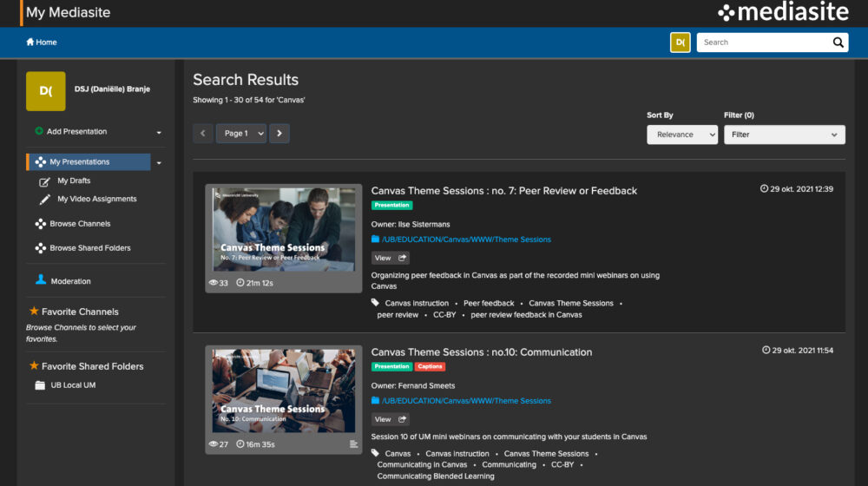
Task: Click folder icon for Peer Review presentation path
Action: (375, 240)
